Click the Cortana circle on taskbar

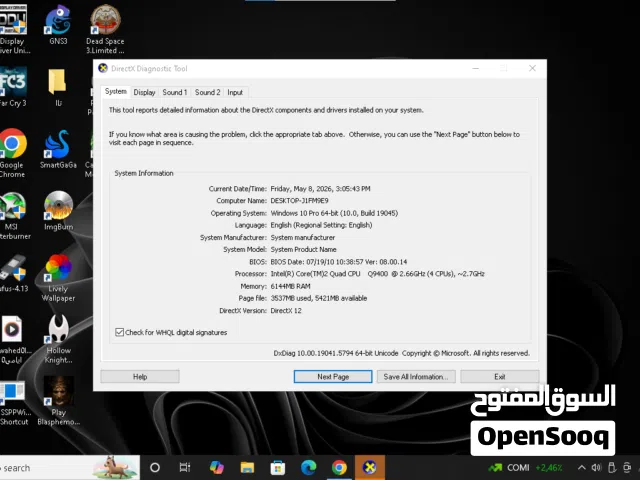(155, 468)
